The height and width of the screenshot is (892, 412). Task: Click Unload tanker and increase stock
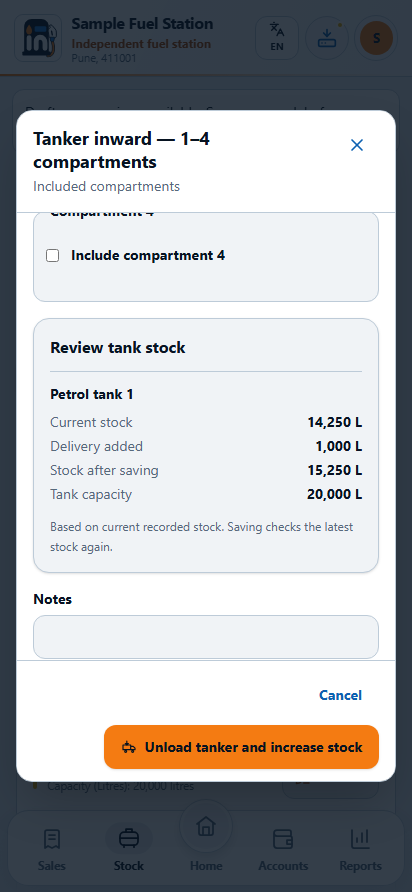coord(241,747)
